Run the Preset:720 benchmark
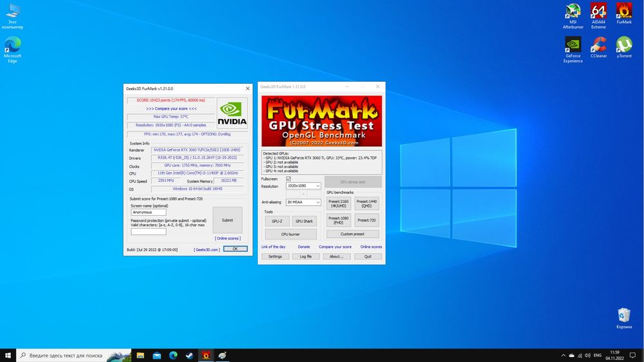Screen dimensions: 644x362 (367, 220)
